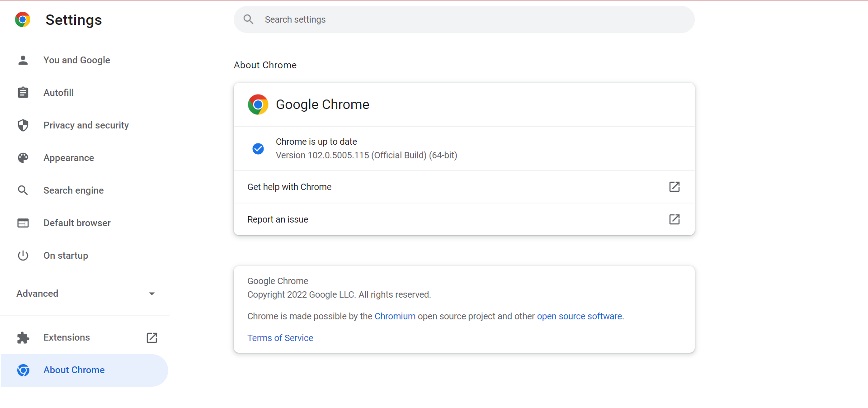Follow the Chromium link

click(395, 316)
